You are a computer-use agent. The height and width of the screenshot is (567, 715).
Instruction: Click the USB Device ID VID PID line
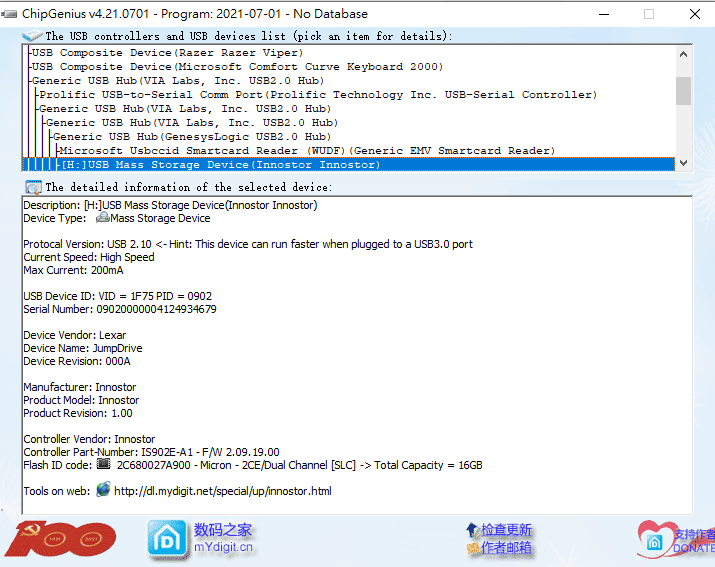(x=118, y=296)
